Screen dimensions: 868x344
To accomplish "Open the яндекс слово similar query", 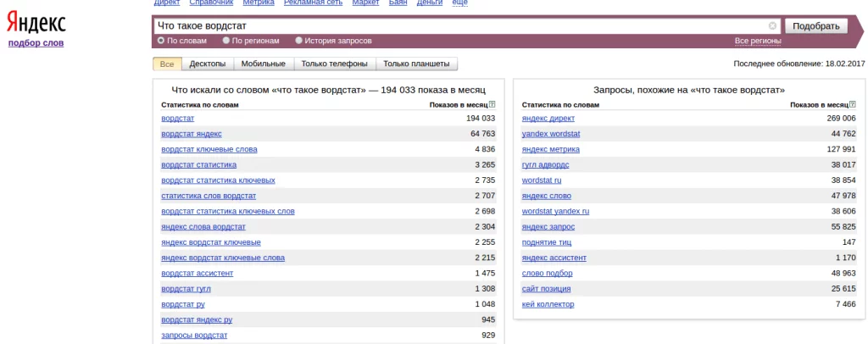I will click(x=547, y=196).
